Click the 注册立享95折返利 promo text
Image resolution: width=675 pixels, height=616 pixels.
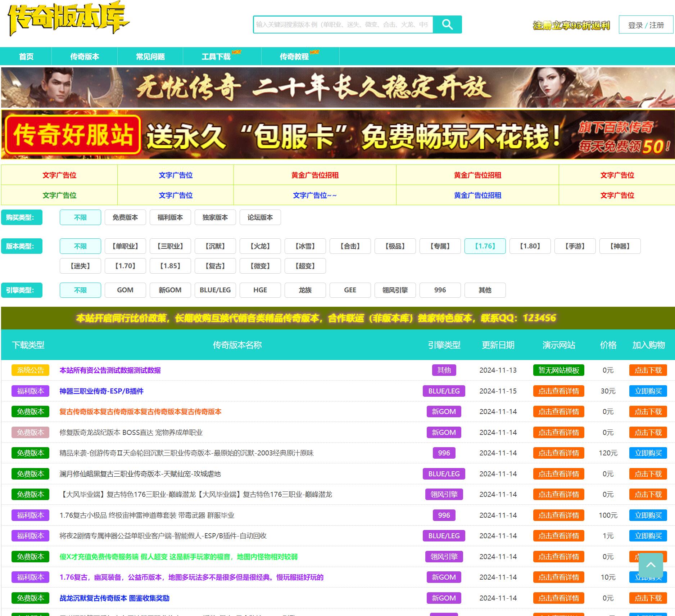(571, 26)
